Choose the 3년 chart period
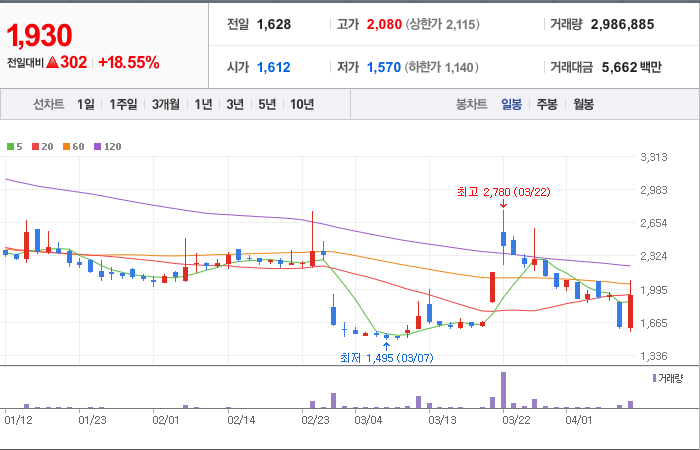 pyautogui.click(x=235, y=104)
